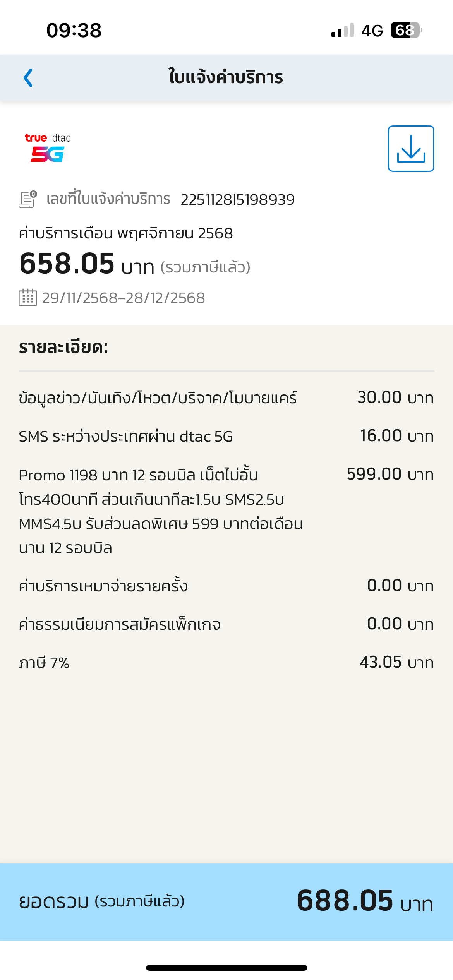Tap the true dtac 5G logo
Image resolution: width=453 pixels, height=980 pixels.
point(48,147)
